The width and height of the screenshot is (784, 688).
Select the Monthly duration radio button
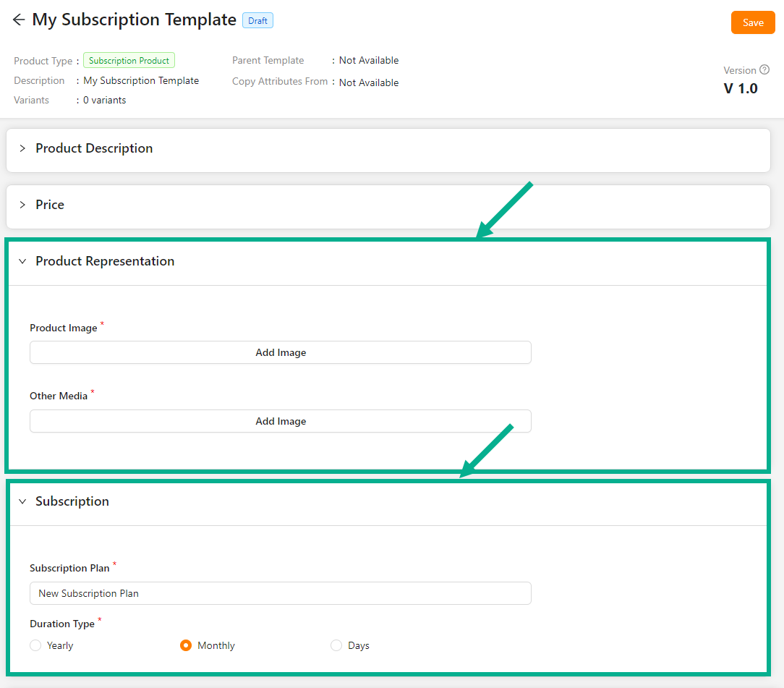coord(186,645)
